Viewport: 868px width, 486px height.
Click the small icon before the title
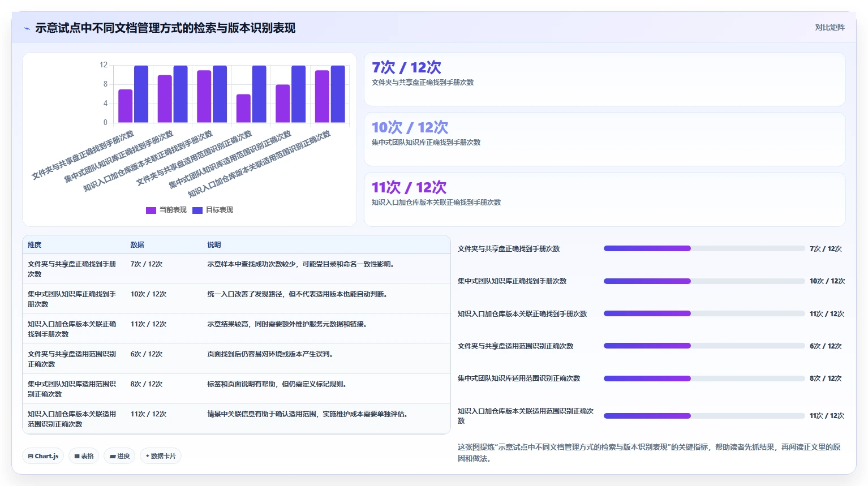pos(27,28)
